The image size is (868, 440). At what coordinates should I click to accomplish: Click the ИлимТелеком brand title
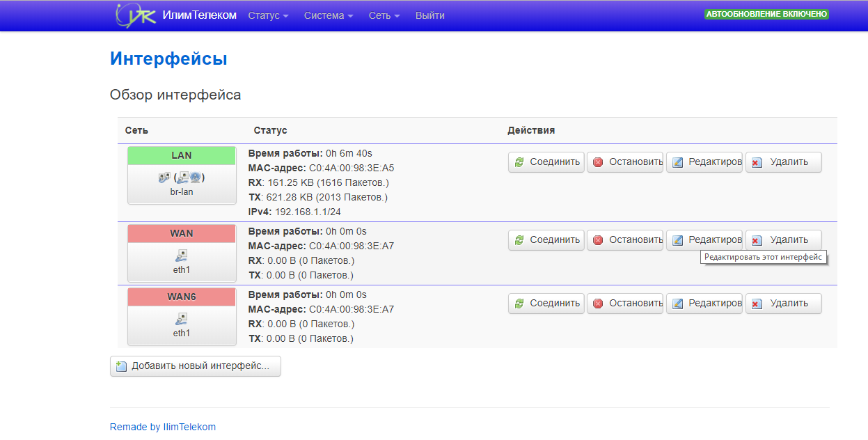(199, 15)
